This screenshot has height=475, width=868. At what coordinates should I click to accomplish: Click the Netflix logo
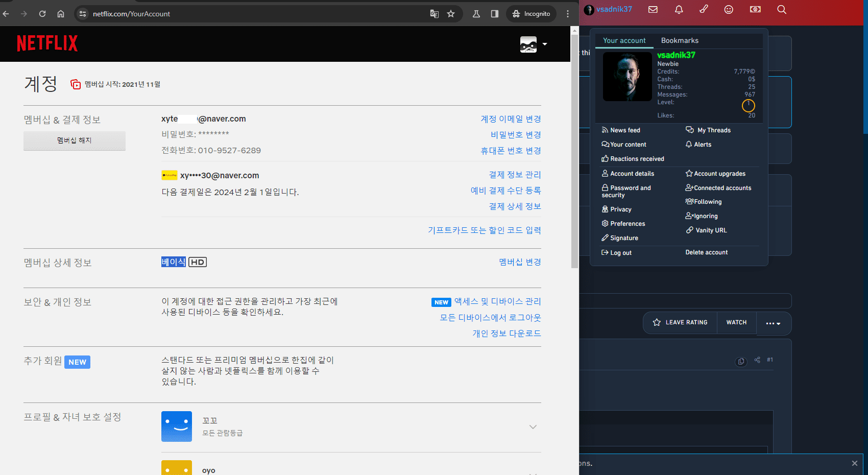(x=47, y=43)
